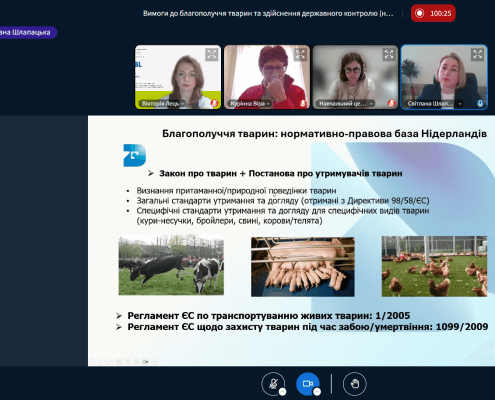The height and width of the screenshot is (400, 495).
Task: Expand camera options arrow
Action: click(317, 392)
